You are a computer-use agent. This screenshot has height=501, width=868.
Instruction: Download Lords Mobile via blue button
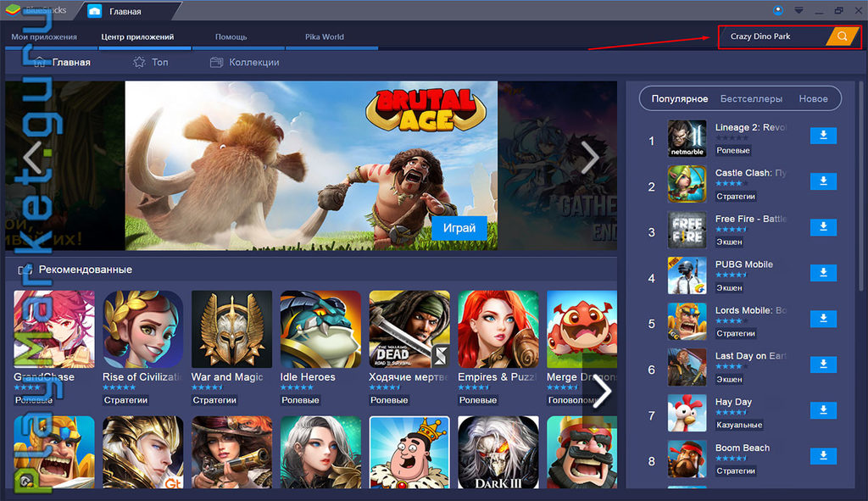click(823, 319)
